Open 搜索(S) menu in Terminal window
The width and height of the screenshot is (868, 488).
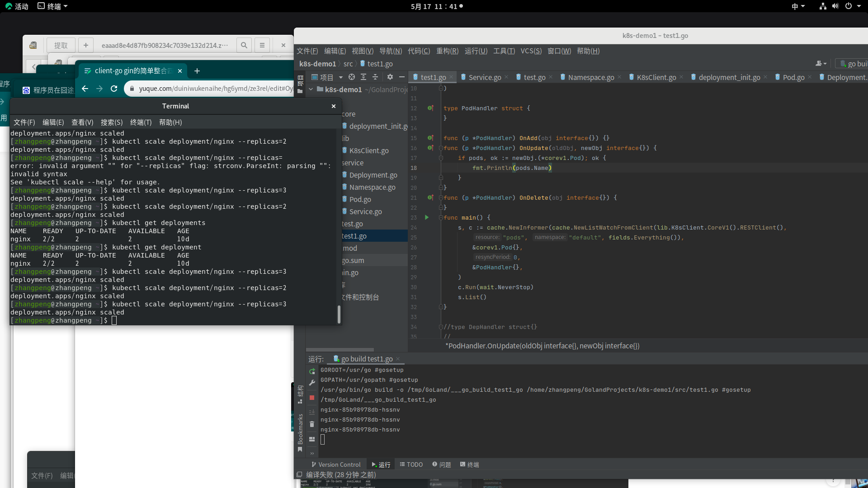pyautogui.click(x=112, y=122)
